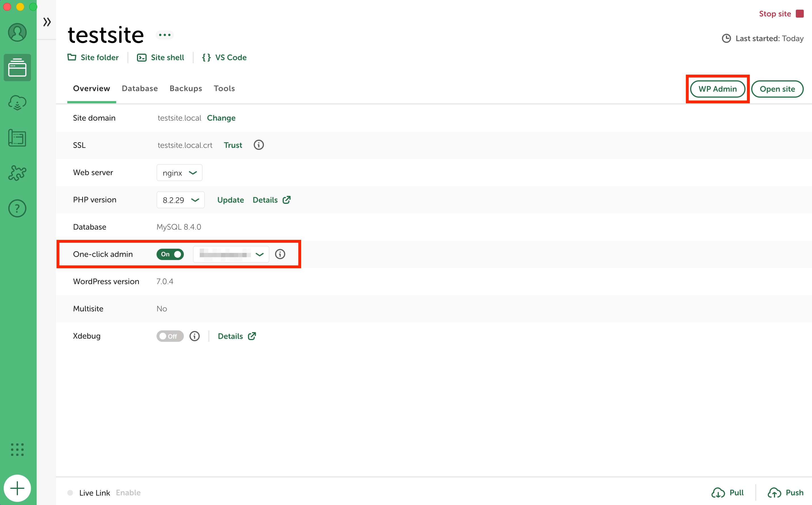Click the Xdebug info icon

pos(195,336)
